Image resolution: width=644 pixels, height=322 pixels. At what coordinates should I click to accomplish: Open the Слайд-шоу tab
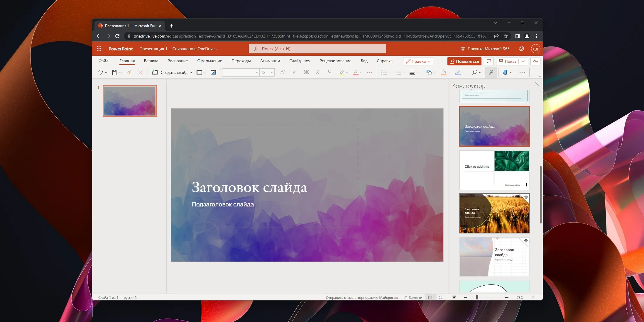click(x=300, y=61)
